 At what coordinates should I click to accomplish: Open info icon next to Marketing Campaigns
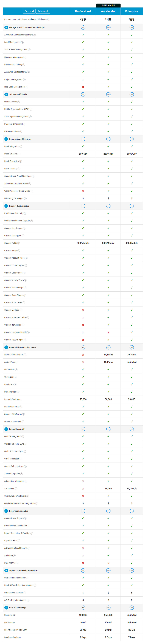point(25,198)
